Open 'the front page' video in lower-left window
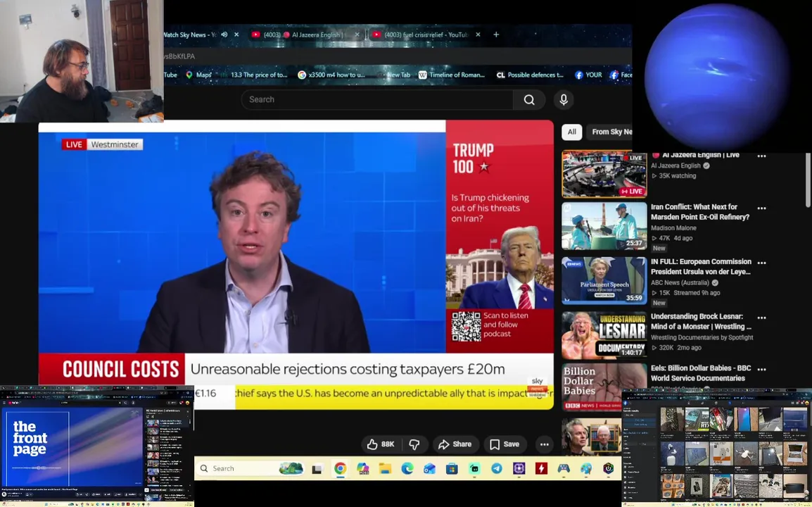This screenshot has width=812, height=507. pyautogui.click(x=72, y=447)
